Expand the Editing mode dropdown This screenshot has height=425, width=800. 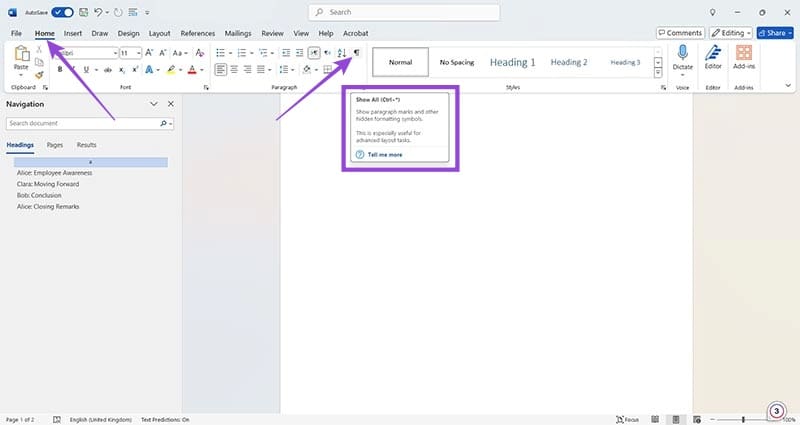[x=732, y=33]
